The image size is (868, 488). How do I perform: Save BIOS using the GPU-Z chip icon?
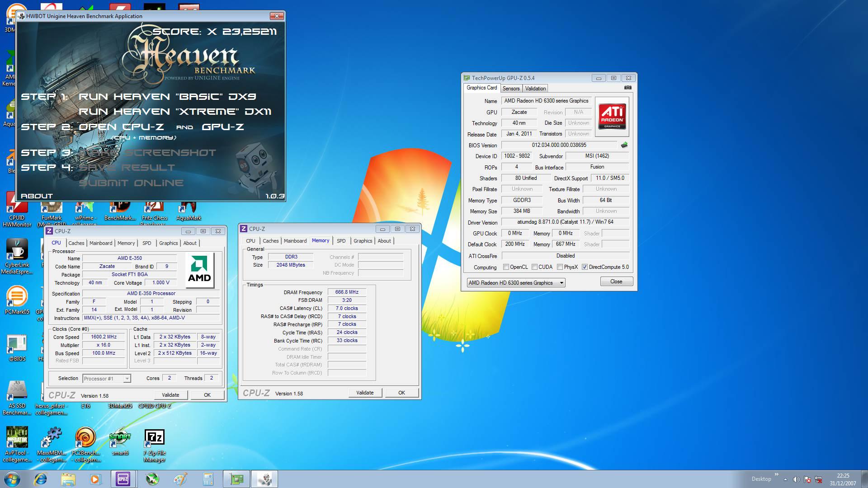tap(624, 145)
